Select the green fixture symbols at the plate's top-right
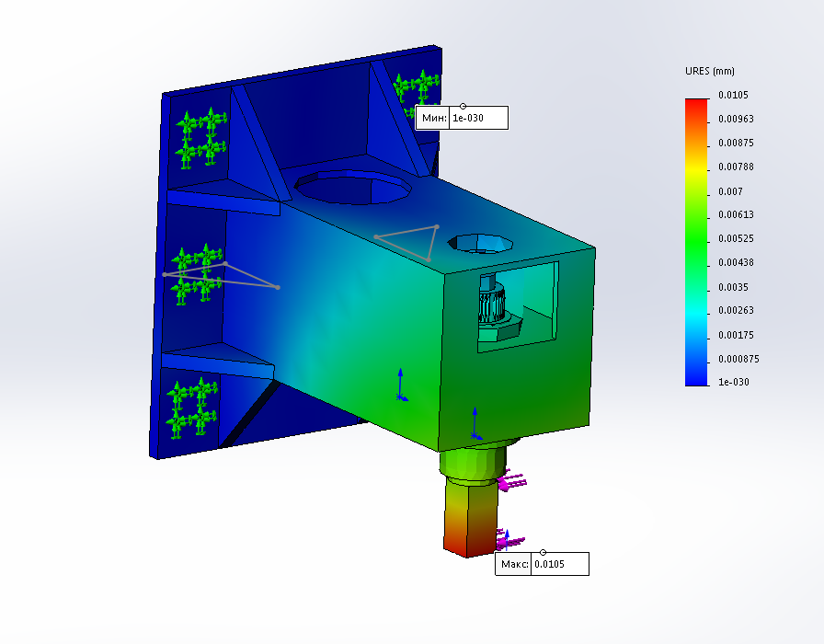 point(417,92)
